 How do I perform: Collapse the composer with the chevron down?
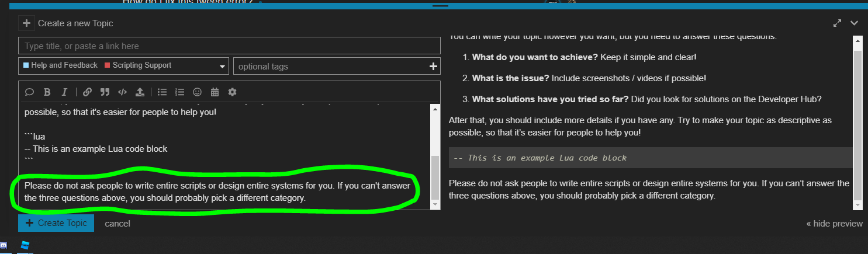pyautogui.click(x=854, y=23)
